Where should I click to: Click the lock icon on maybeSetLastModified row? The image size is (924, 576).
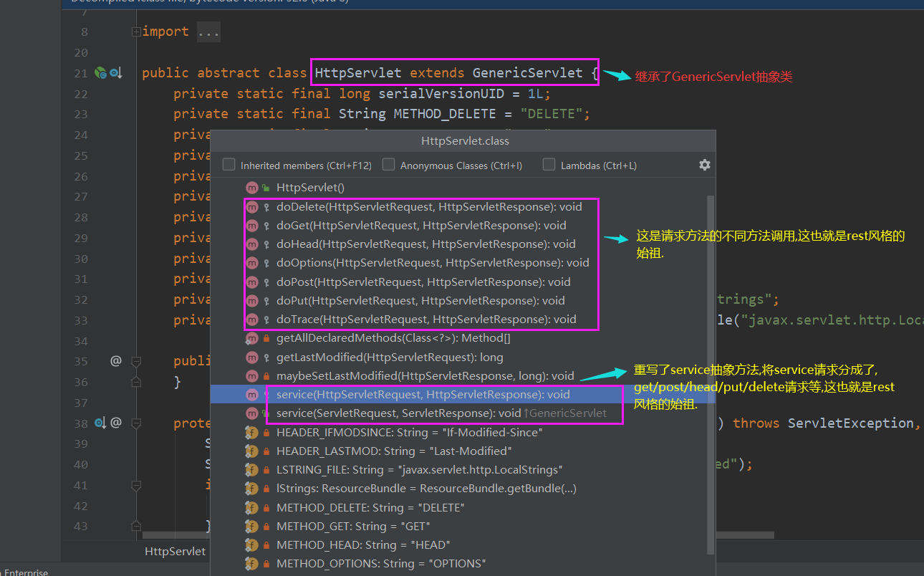click(266, 375)
